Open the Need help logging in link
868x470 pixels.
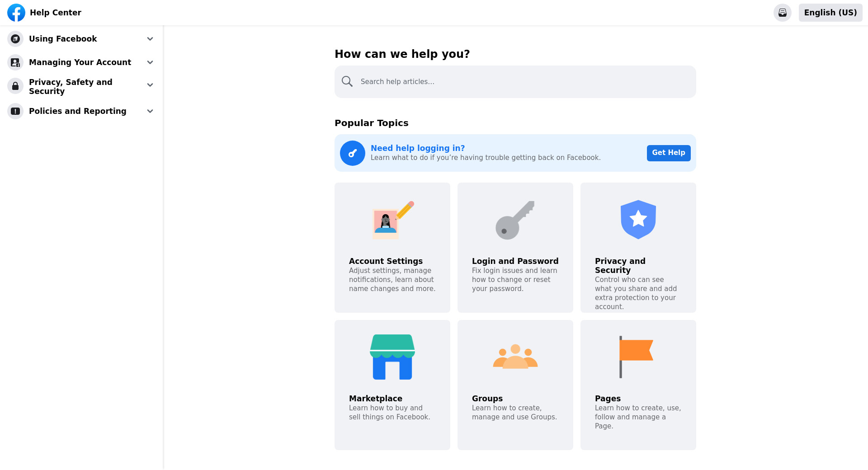(x=418, y=148)
